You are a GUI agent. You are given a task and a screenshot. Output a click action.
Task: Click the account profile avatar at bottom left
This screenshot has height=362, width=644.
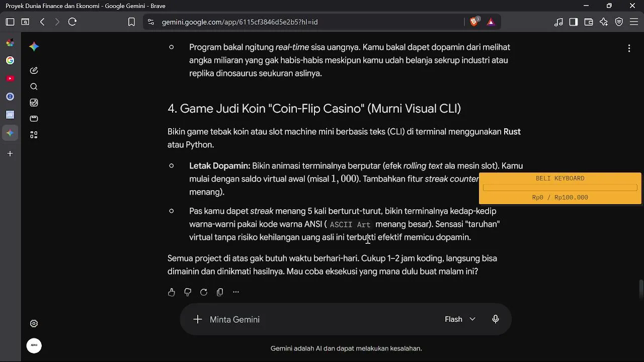[34, 345]
